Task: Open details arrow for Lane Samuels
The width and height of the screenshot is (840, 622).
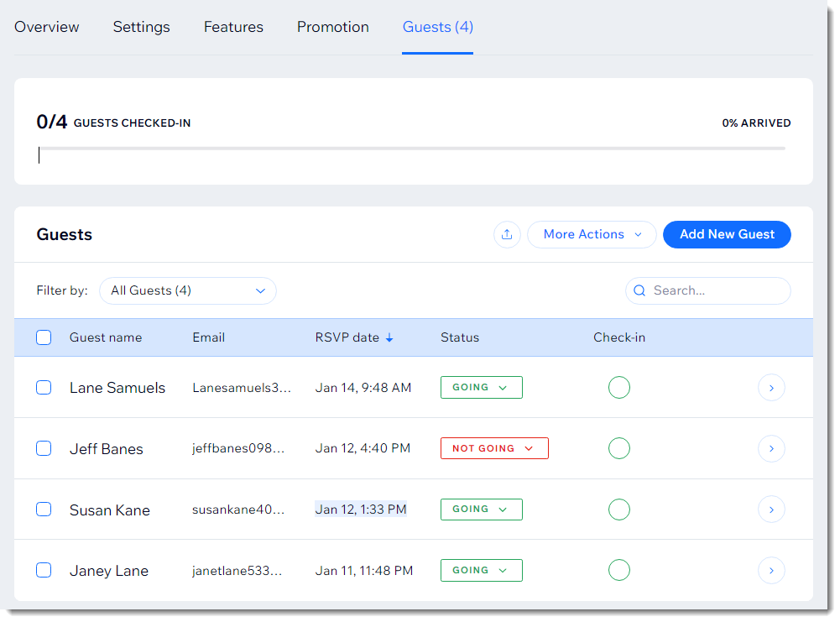Action: point(771,388)
